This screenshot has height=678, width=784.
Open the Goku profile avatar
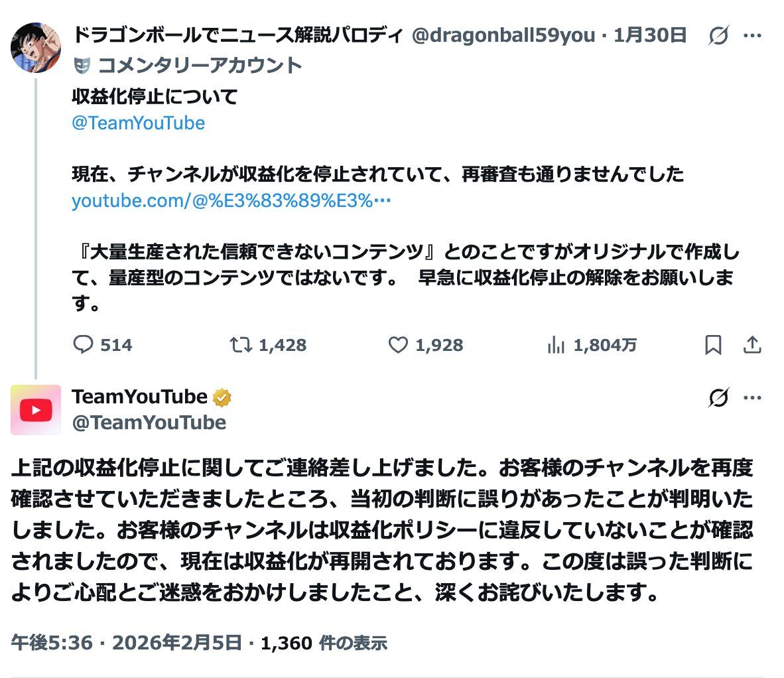(36, 47)
